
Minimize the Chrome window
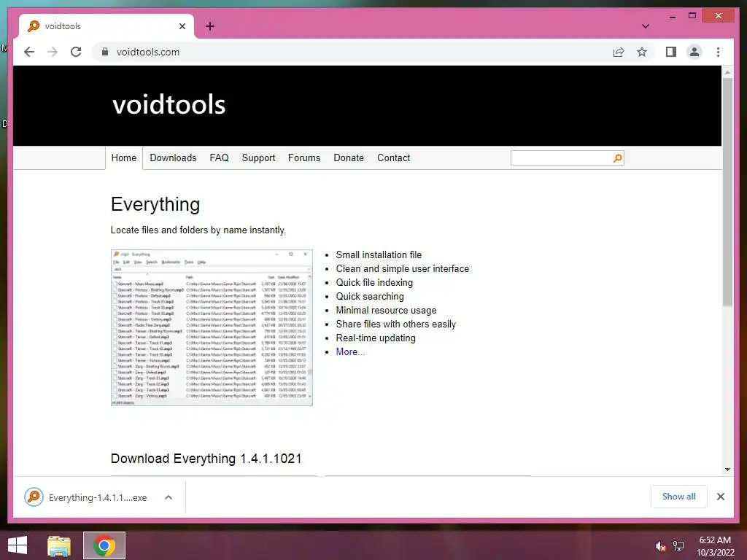coord(672,16)
